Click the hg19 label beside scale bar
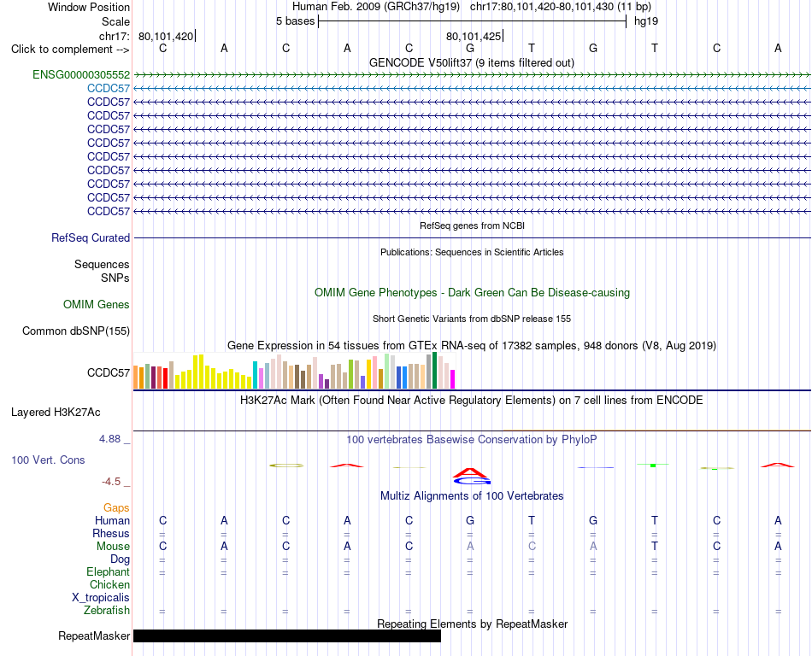The image size is (812, 656). (x=646, y=21)
